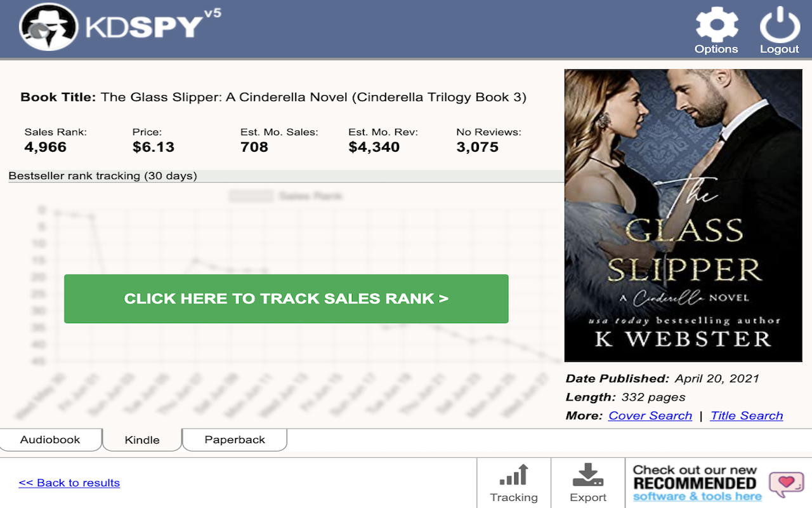Switch to the Paperback tab
The image size is (812, 508).
point(234,439)
